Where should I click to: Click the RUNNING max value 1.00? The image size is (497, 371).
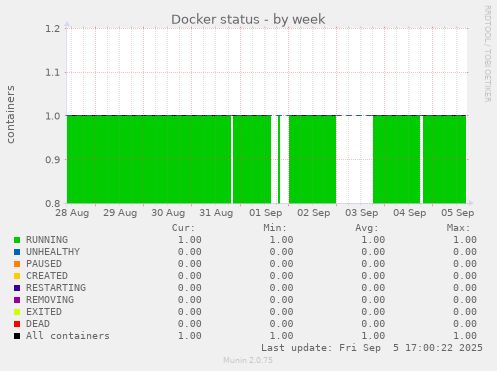click(465, 240)
